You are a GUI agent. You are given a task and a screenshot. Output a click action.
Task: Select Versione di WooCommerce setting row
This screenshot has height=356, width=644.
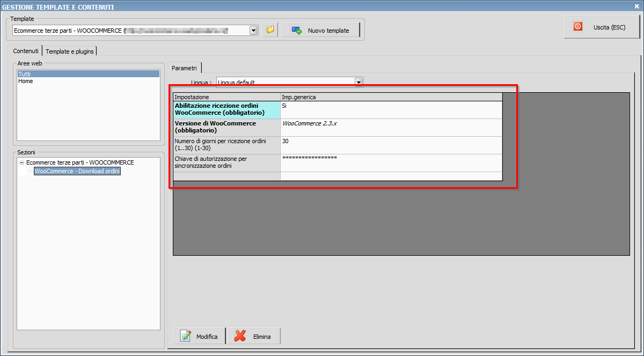click(x=226, y=128)
